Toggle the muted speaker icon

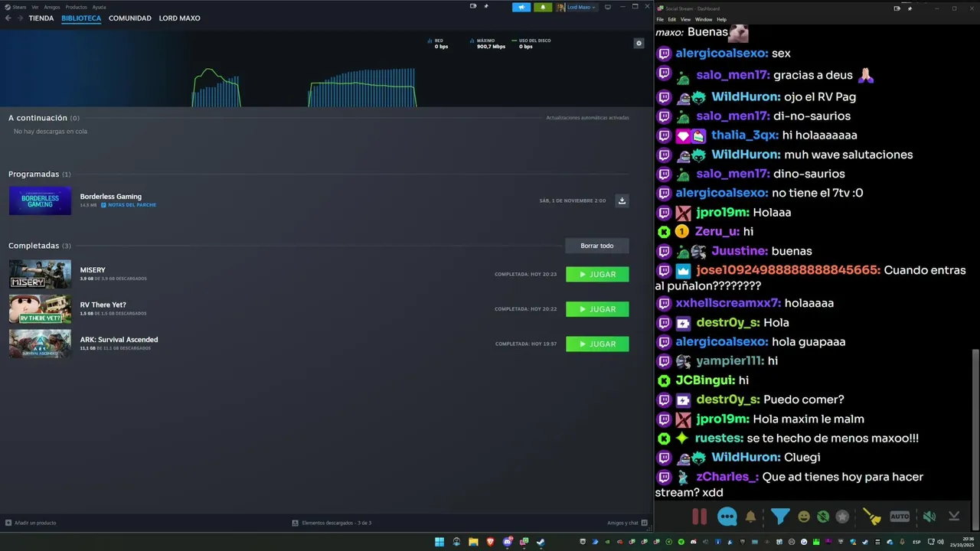tap(929, 517)
